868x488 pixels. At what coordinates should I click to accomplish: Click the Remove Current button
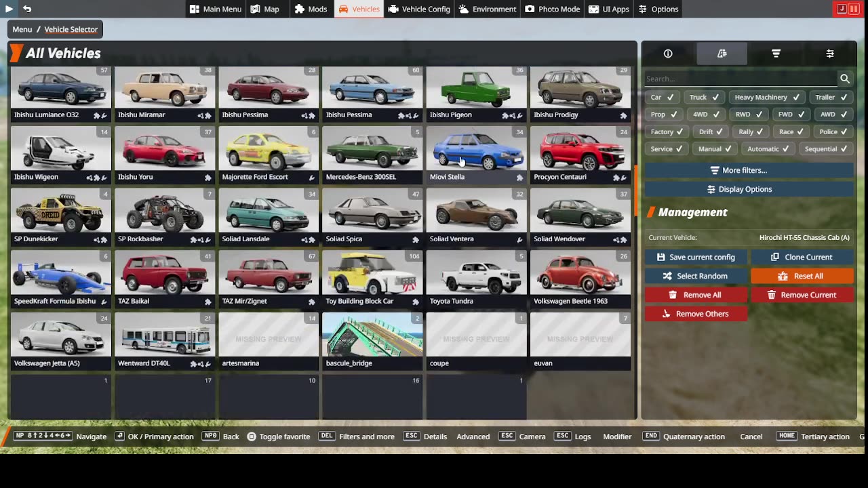(x=802, y=295)
